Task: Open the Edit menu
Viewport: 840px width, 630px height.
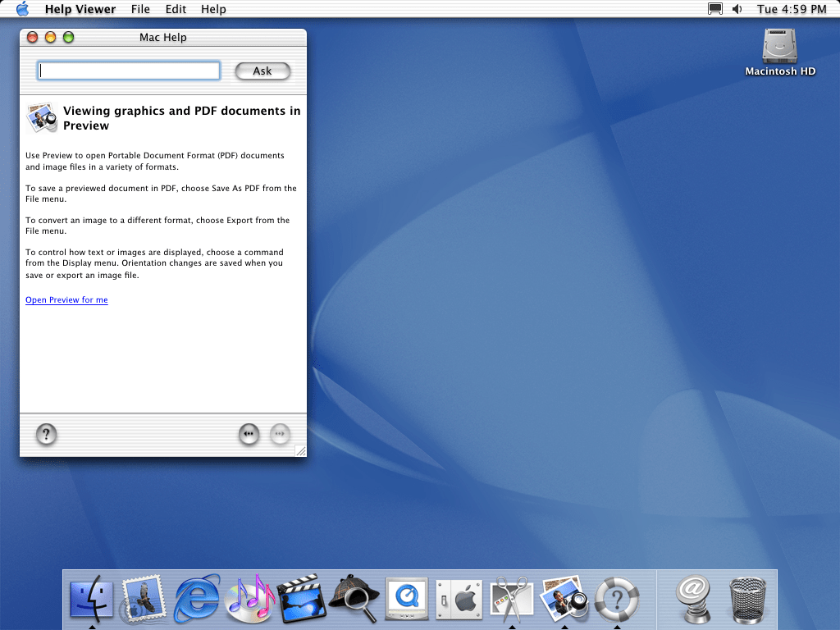Action: tap(176, 9)
